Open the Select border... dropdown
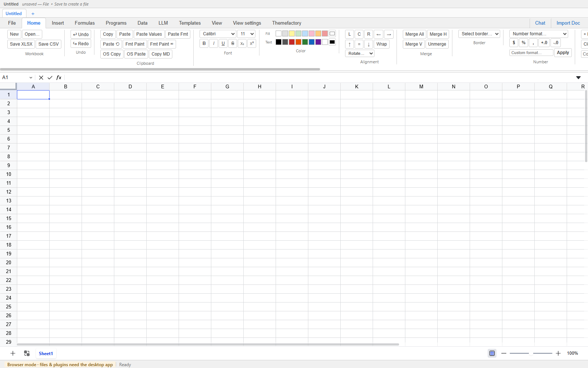The width and height of the screenshot is (588, 368). point(479,34)
